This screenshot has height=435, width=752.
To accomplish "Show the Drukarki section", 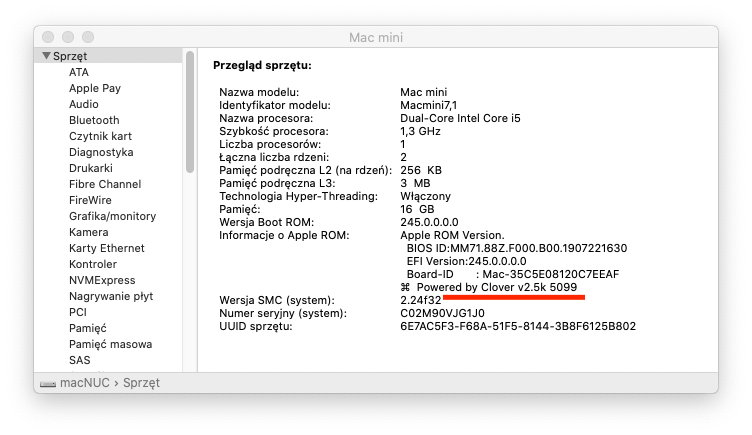I will (x=91, y=168).
